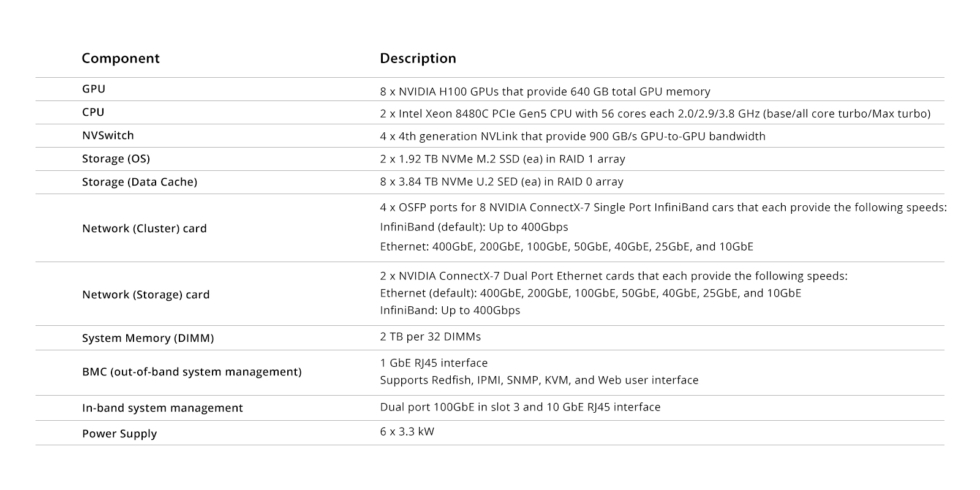
Task: Click the Description column header
Action: pos(418,58)
